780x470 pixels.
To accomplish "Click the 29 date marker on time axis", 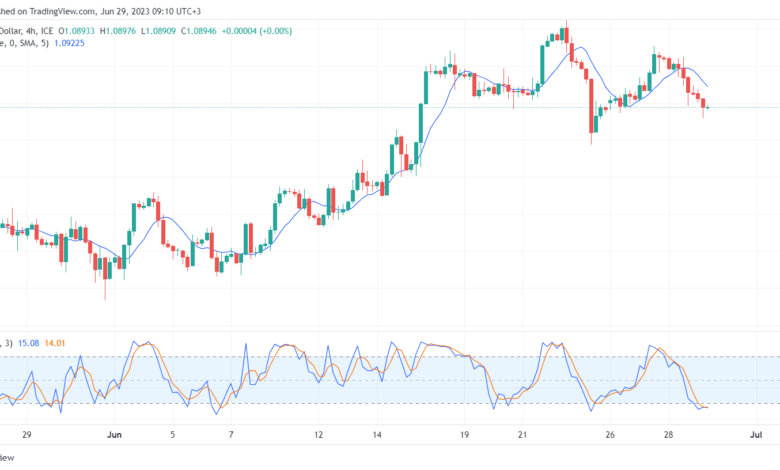I will [x=27, y=435].
